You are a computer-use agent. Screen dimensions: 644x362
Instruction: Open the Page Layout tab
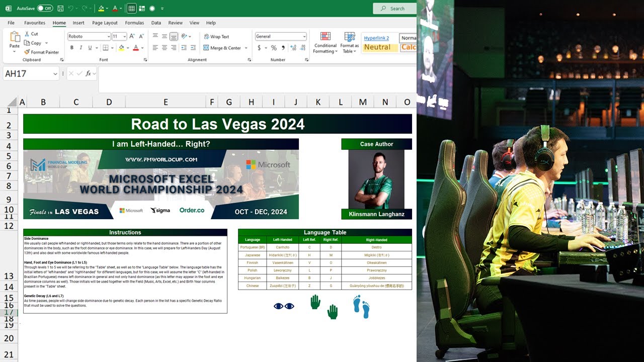click(105, 23)
